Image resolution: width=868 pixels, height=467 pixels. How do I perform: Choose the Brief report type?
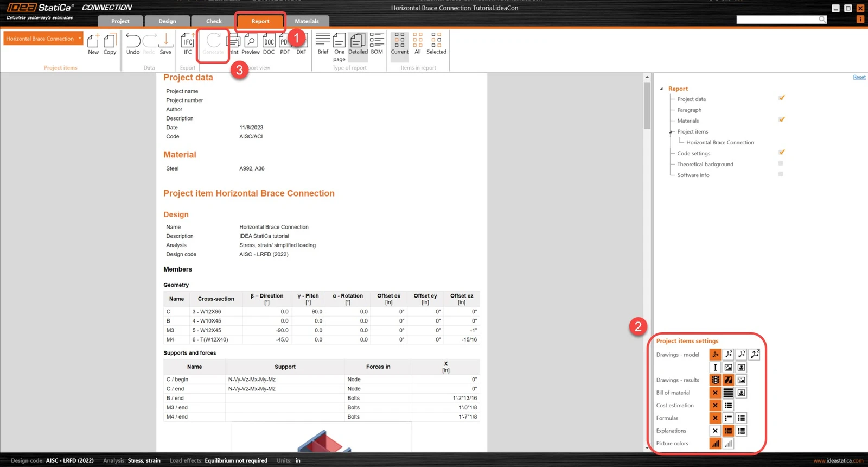coord(323,43)
